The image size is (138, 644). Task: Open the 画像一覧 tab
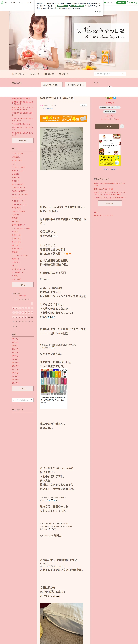click(49, 74)
